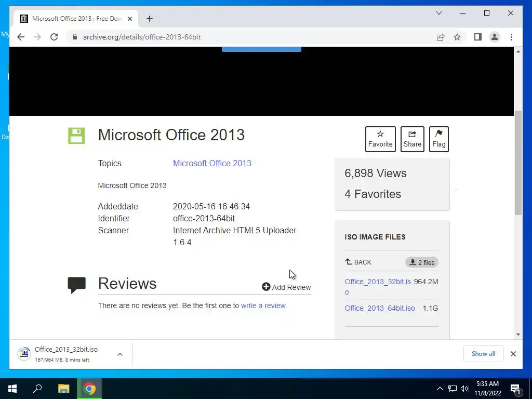
Task: Share this page via address bar icon
Action: pyautogui.click(x=441, y=37)
